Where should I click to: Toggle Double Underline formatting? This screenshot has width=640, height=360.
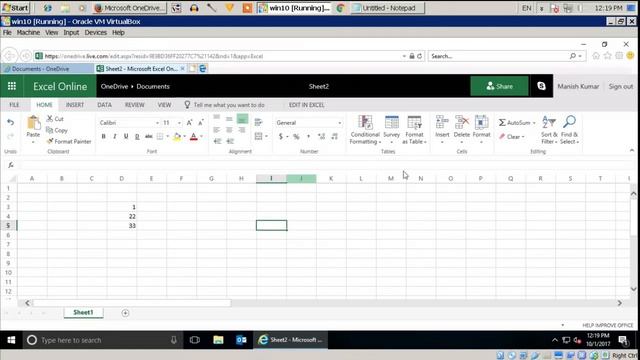[x=137, y=136]
